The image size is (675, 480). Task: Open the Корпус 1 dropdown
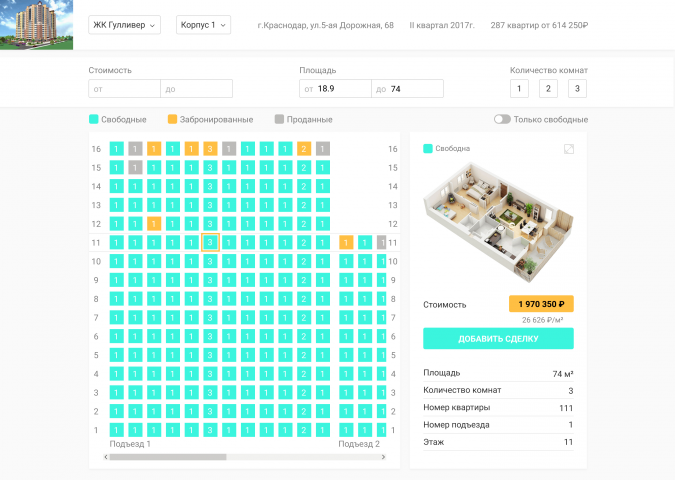(x=203, y=25)
